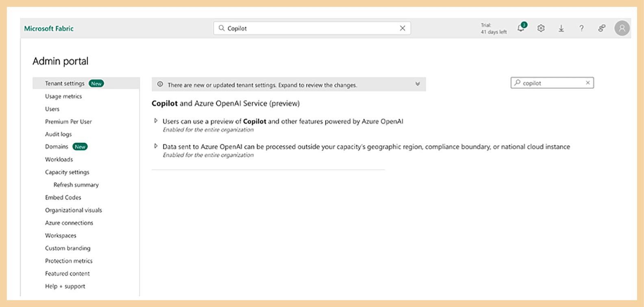View Protection metrics

pos(69,261)
